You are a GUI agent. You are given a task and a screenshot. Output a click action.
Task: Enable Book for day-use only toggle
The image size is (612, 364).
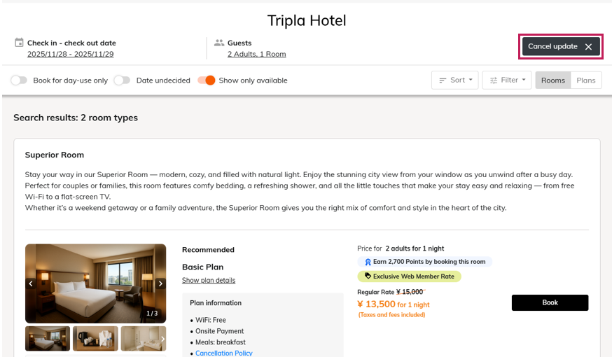click(19, 80)
